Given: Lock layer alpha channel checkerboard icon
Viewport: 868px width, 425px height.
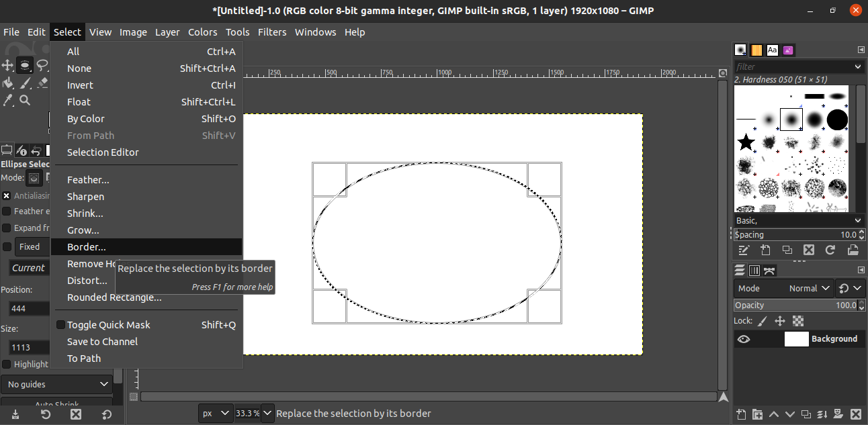Looking at the screenshot, I should (798, 321).
